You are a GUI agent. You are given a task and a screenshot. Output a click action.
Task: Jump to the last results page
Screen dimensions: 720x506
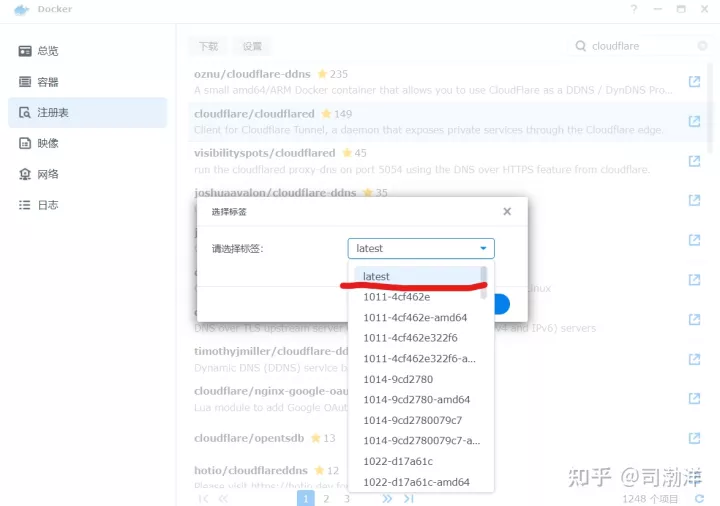409,499
